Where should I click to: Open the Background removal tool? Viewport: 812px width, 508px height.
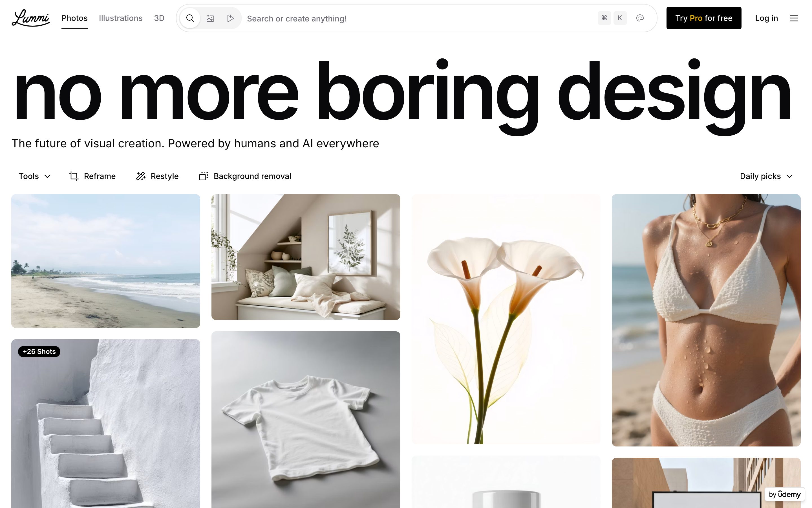pyautogui.click(x=245, y=176)
